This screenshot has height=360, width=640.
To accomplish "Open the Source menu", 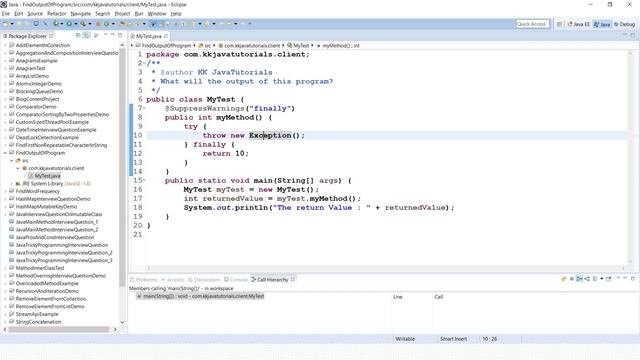I will 35,13.
